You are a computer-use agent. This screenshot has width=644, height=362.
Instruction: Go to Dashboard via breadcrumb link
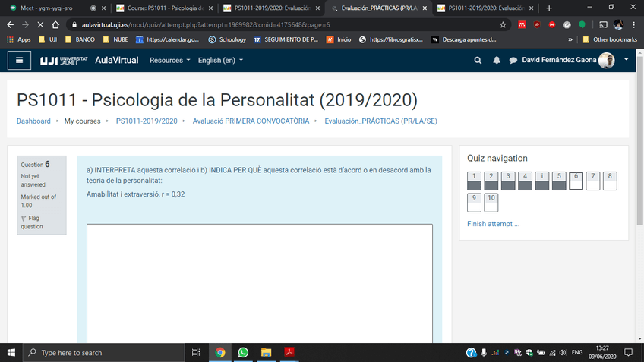tap(33, 121)
